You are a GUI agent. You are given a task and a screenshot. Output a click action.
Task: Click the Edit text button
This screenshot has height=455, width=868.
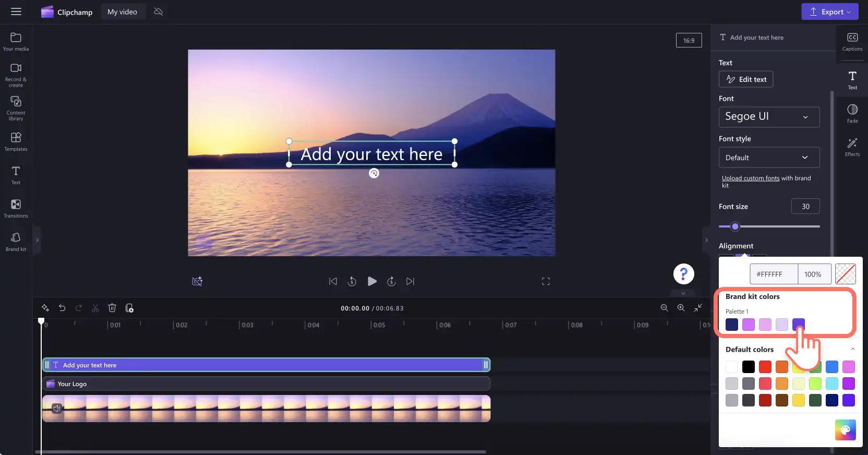point(746,79)
